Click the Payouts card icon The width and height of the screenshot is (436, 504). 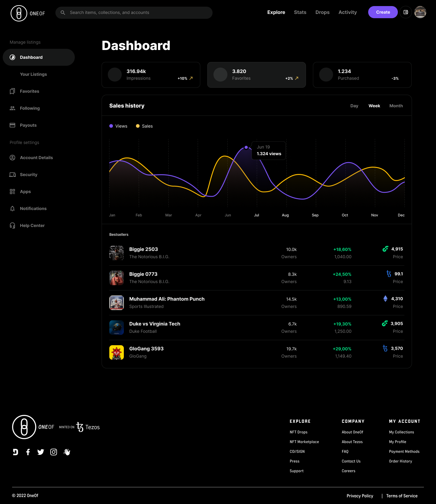(x=12, y=125)
